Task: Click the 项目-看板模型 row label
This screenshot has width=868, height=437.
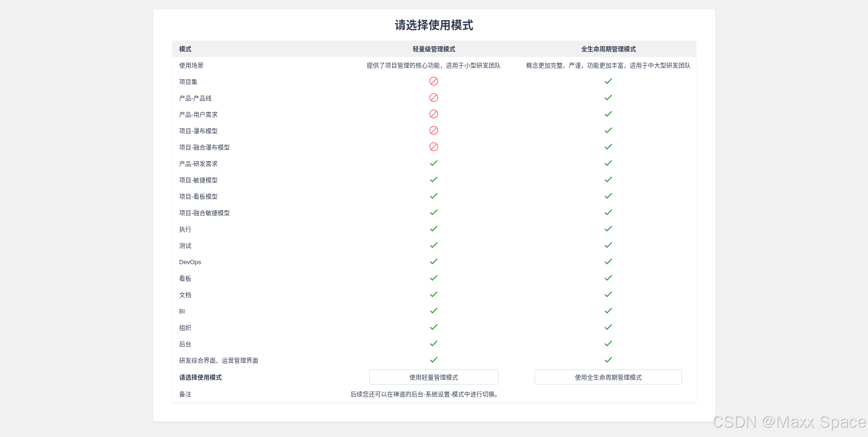Action: [x=198, y=197]
